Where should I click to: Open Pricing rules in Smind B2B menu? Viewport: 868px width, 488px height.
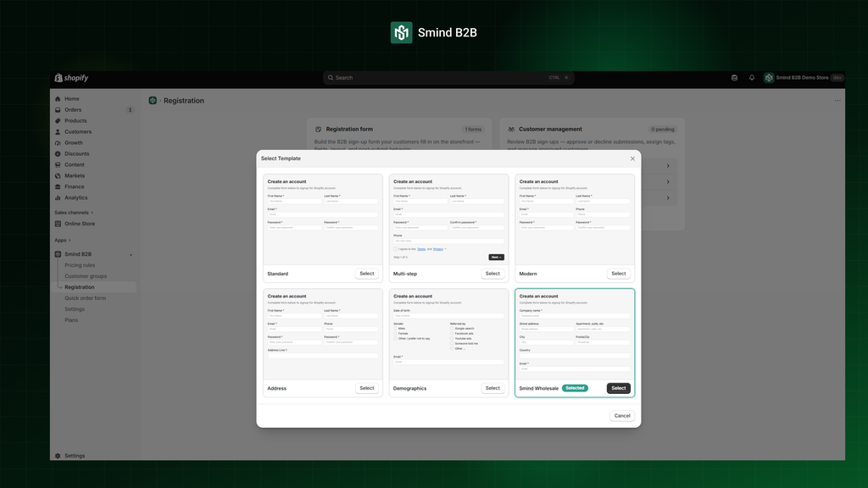80,265
